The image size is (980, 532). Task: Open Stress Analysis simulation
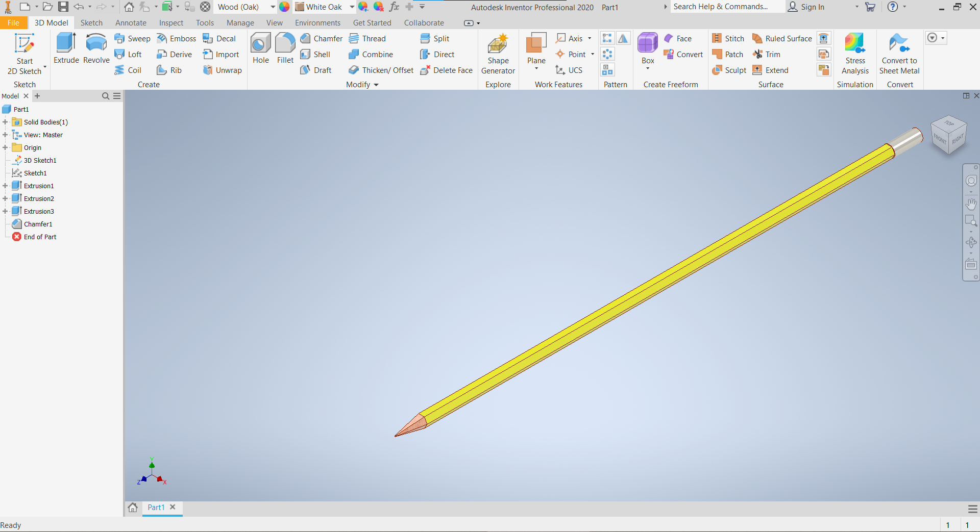click(855, 54)
